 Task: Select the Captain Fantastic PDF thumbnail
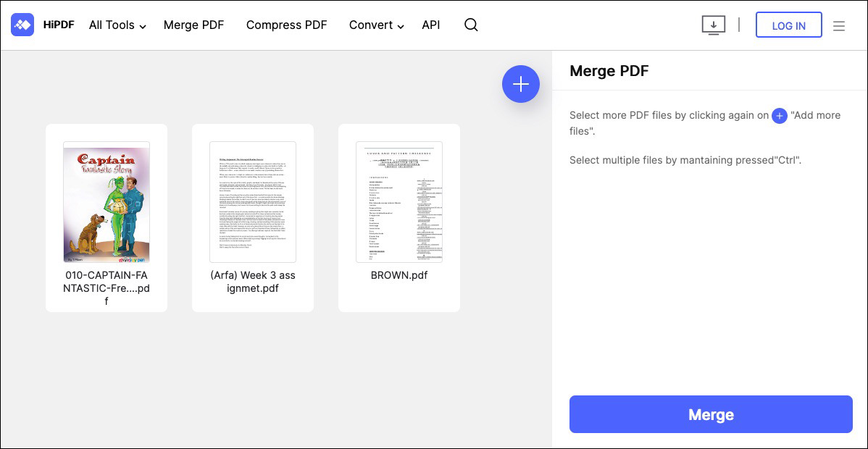tap(107, 202)
